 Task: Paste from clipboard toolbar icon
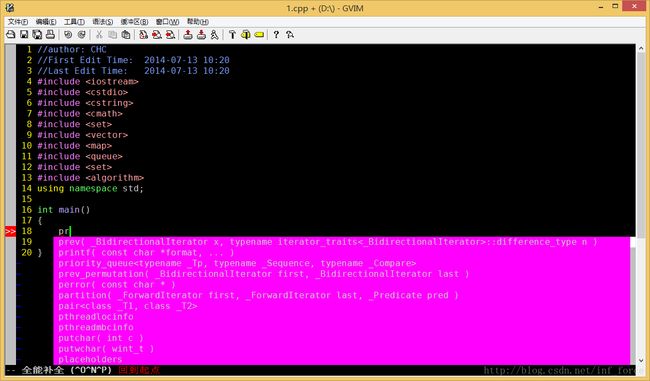click(x=126, y=34)
